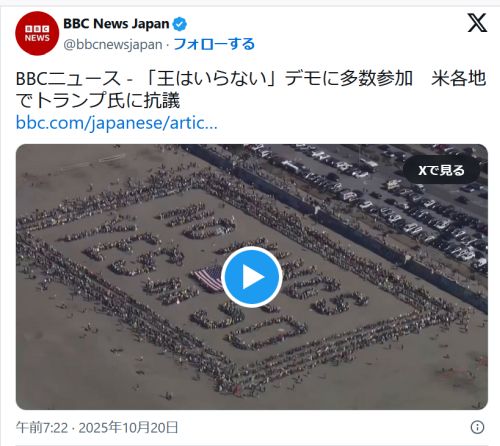Click the Xで見る button
Screen dimensions: 500x446
click(x=441, y=170)
